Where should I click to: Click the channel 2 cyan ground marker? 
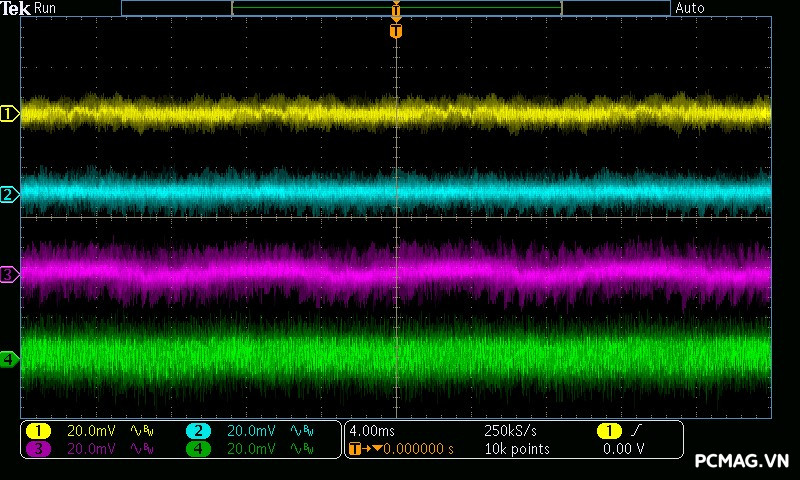[x=9, y=194]
